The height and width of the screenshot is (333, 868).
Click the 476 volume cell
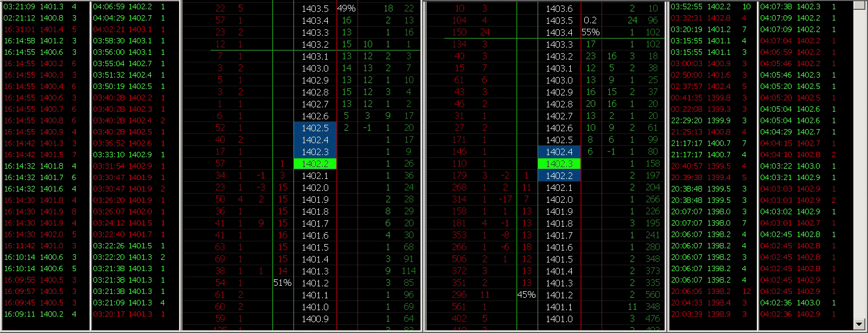point(652,319)
